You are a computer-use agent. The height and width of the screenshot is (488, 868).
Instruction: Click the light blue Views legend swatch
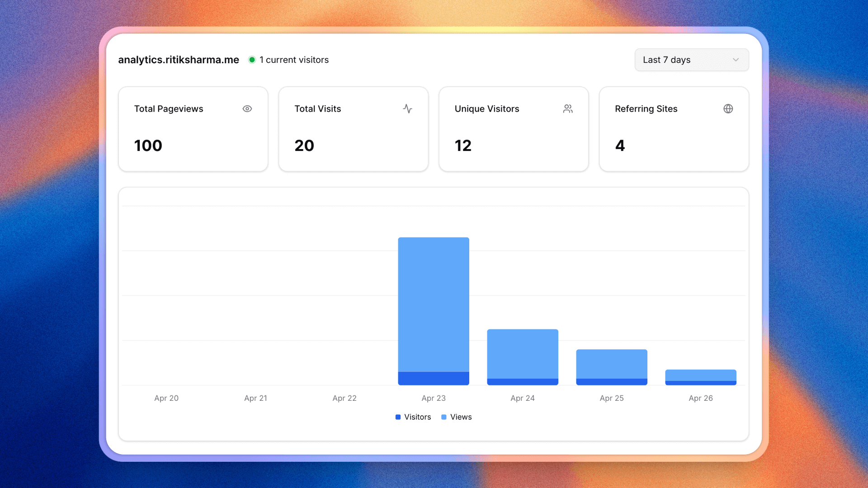point(444,417)
